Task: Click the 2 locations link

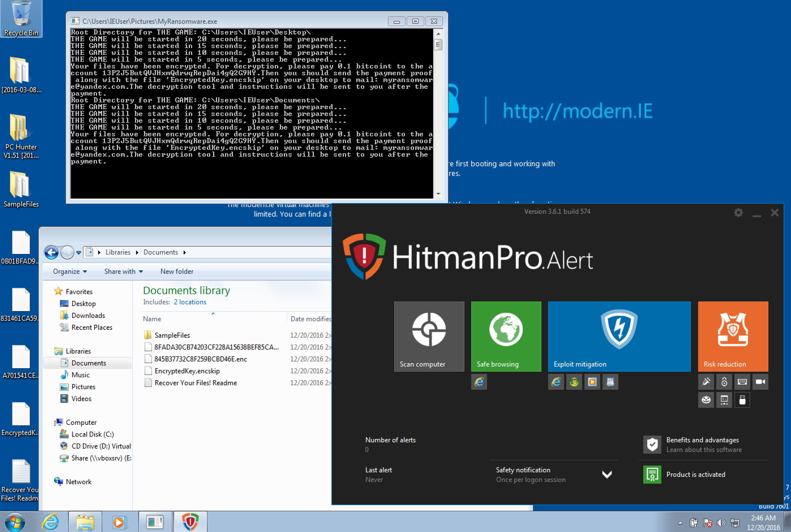Action: pos(190,302)
